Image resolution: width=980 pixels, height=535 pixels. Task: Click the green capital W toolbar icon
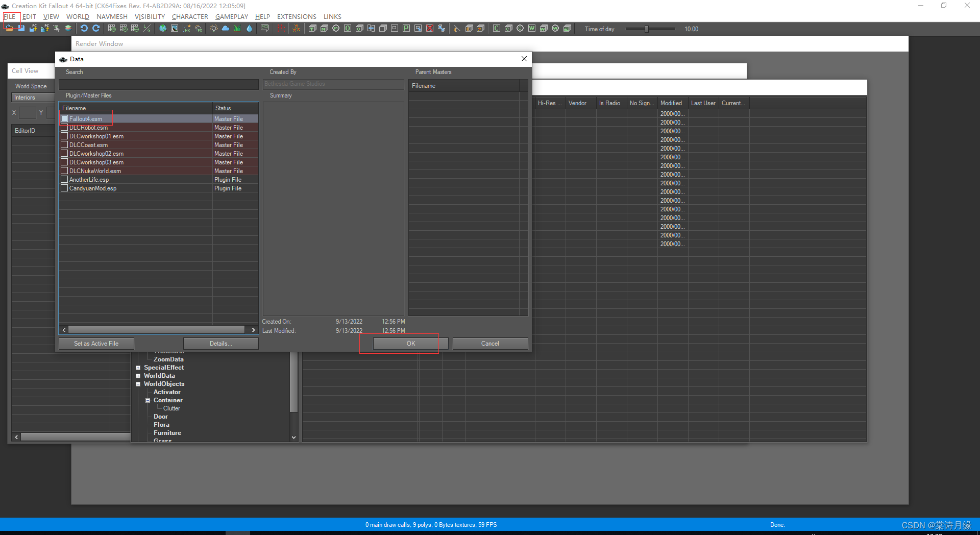tap(532, 29)
